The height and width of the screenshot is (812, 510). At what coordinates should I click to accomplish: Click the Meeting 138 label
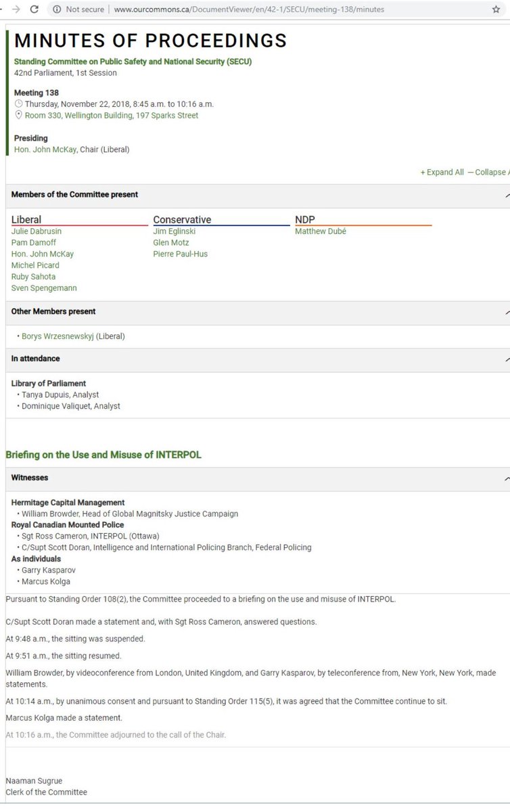37,93
